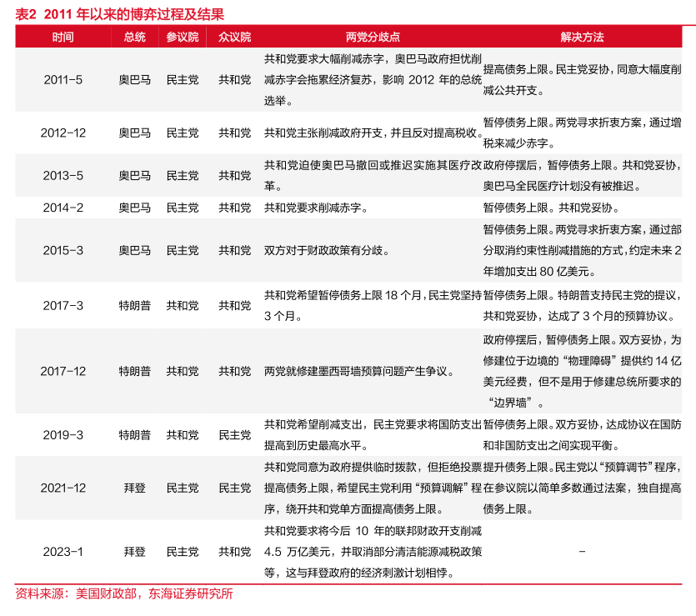This screenshot has width=696, height=616.
Task: Click the 2023-1 date cell
Action: [63, 552]
